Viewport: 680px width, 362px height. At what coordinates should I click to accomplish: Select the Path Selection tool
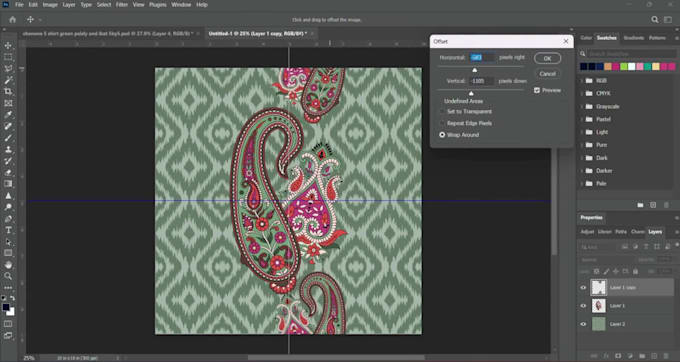click(8, 242)
